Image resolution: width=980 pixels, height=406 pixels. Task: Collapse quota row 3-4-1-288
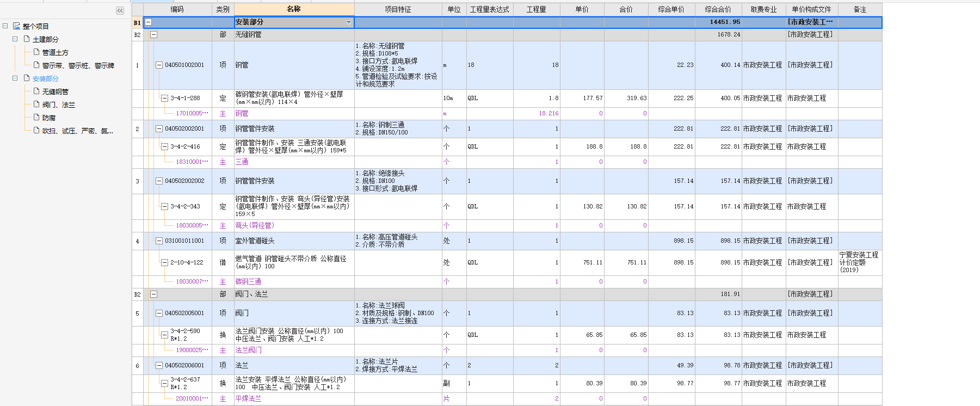[x=164, y=98]
